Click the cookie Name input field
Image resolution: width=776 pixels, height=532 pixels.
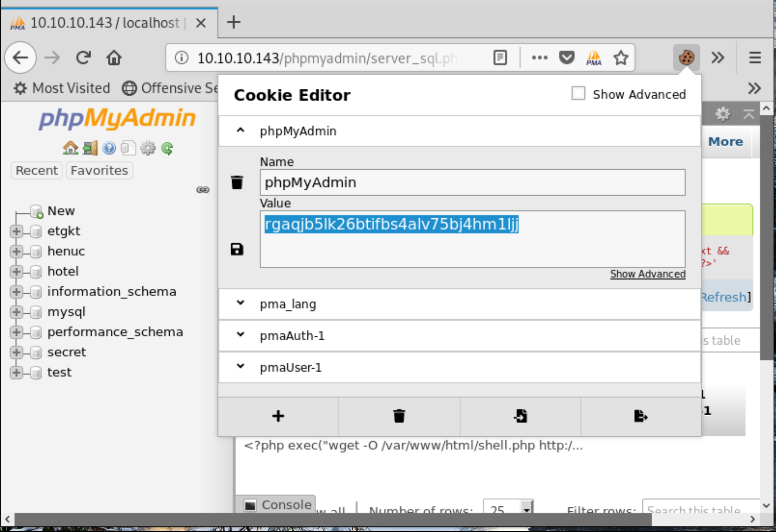472,182
